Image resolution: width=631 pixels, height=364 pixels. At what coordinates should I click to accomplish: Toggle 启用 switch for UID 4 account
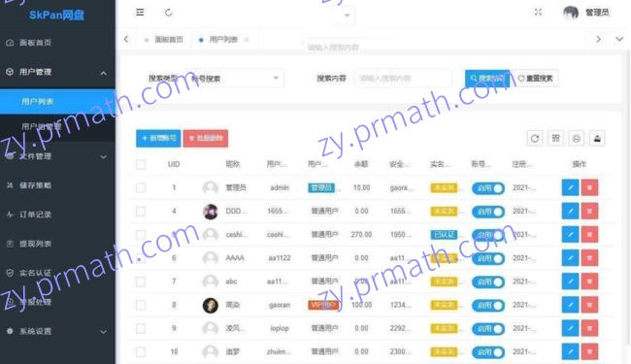(488, 212)
